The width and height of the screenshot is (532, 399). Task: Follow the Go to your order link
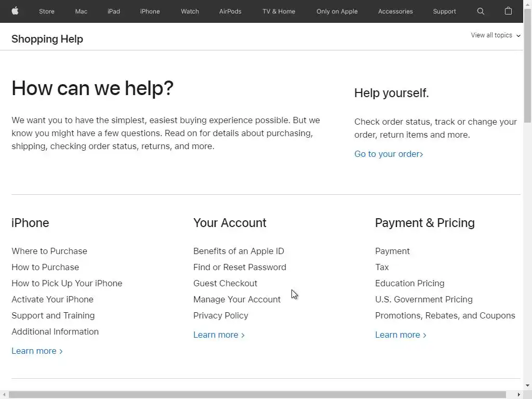pyautogui.click(x=389, y=154)
